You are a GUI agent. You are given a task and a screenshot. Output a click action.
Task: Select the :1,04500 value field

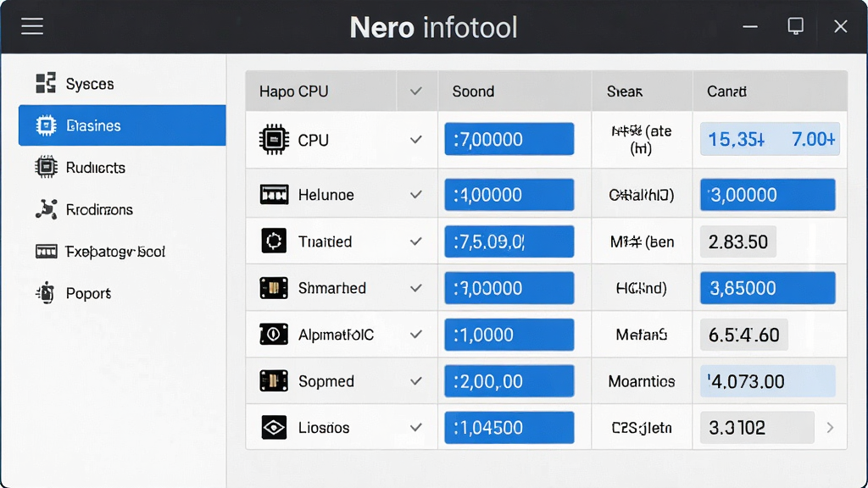click(509, 427)
